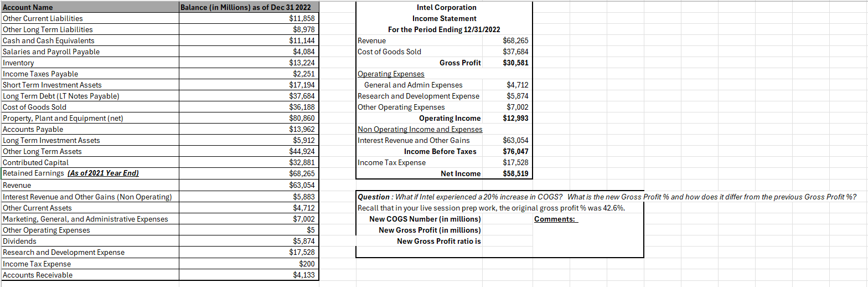Click 'Retained Earnings (As of 2021 Year End)' cell
The height and width of the screenshot is (287, 868).
point(90,173)
